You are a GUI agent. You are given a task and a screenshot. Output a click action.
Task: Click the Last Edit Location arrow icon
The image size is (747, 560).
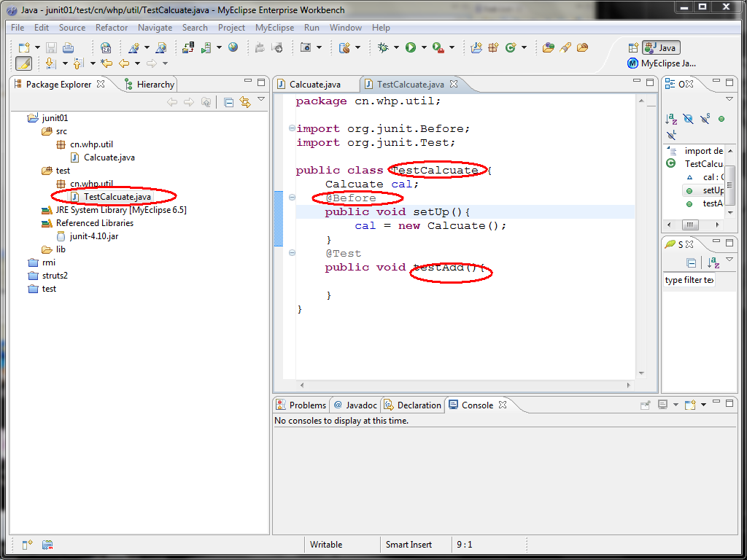pyautogui.click(x=107, y=63)
